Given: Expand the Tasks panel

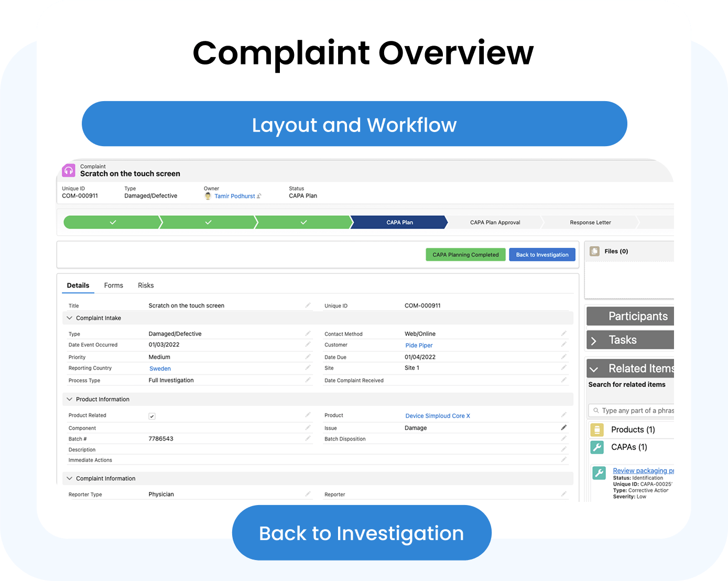Looking at the screenshot, I should [x=594, y=341].
